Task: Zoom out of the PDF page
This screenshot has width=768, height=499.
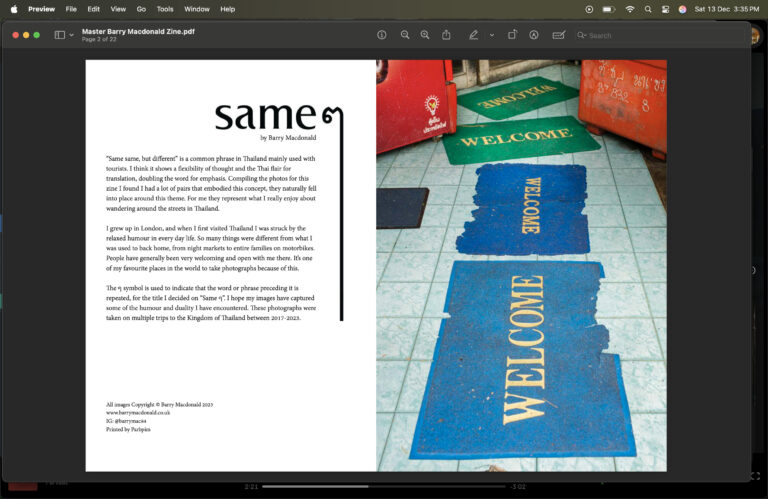Action: tap(405, 35)
